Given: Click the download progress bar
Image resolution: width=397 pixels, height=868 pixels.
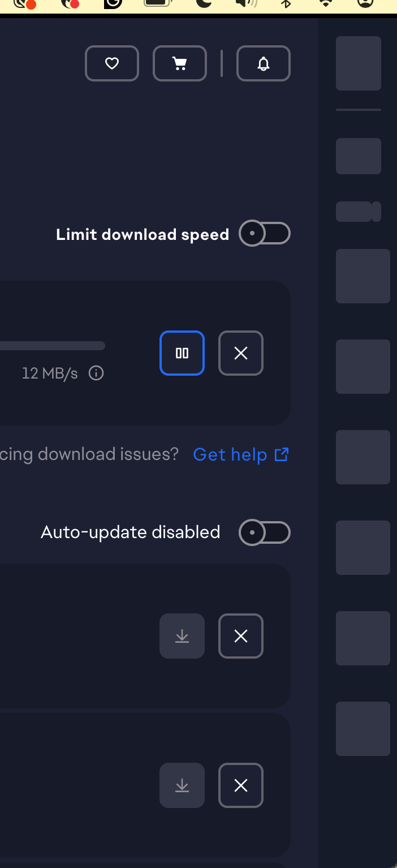Looking at the screenshot, I should 53,346.
